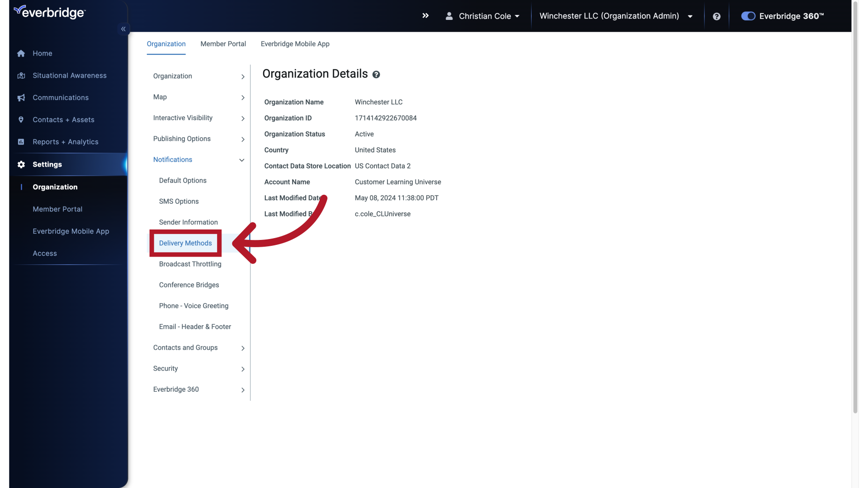The image size is (868, 488).
Task: Switch to the Member Portal tab
Action: tap(223, 44)
